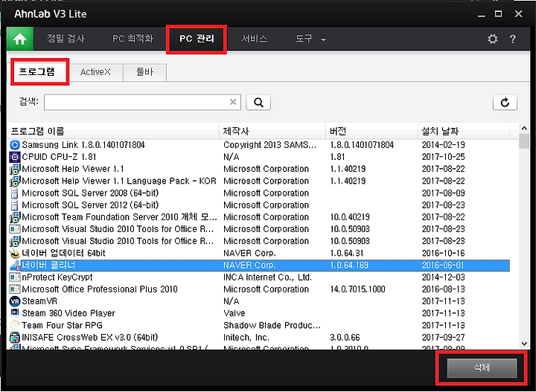The image size is (536, 392).
Task: Click Help Viewer Language Pack KOR icon
Action: coord(15,181)
